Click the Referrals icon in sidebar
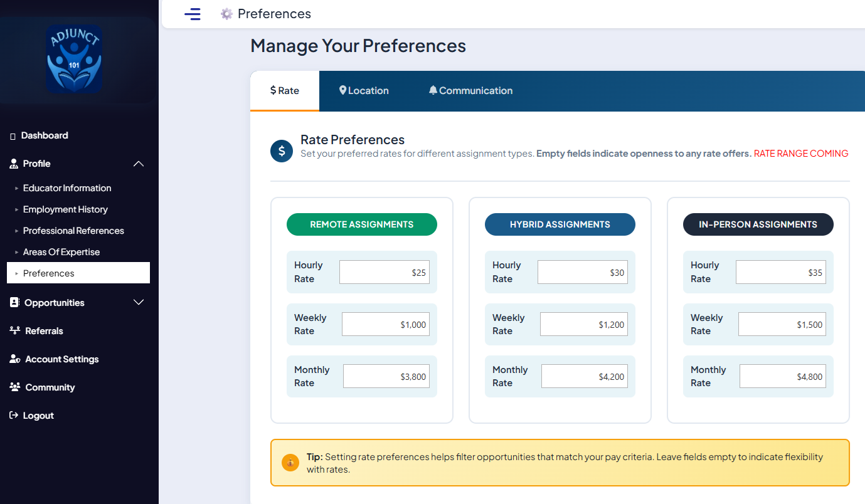The image size is (865, 504). click(15, 330)
